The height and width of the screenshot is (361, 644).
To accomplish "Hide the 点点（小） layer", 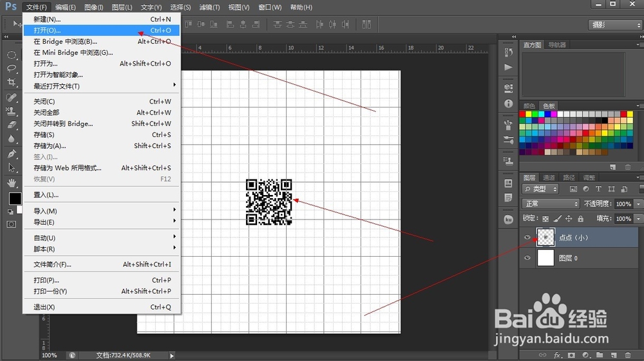I will [527, 237].
